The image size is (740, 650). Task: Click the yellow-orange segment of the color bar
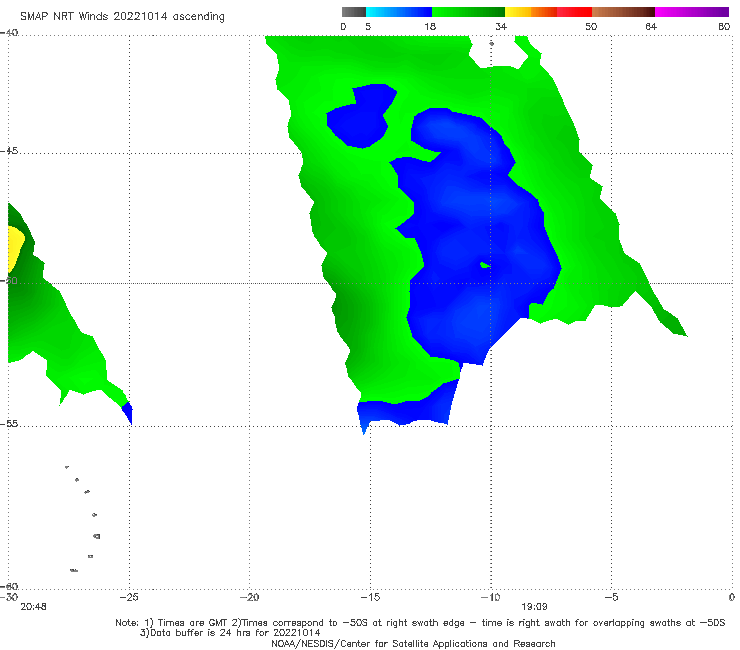click(531, 12)
